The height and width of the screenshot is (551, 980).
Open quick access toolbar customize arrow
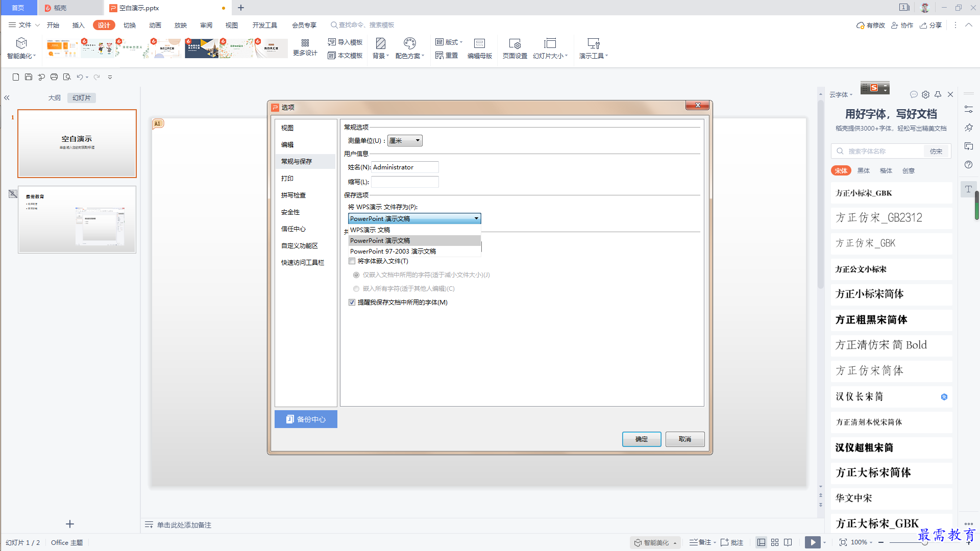pos(110,77)
